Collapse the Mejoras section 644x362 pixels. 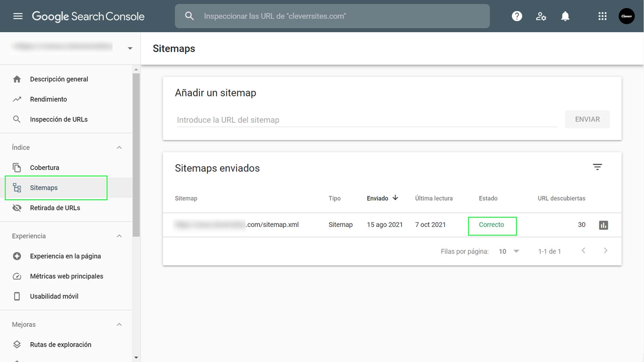coord(119,324)
